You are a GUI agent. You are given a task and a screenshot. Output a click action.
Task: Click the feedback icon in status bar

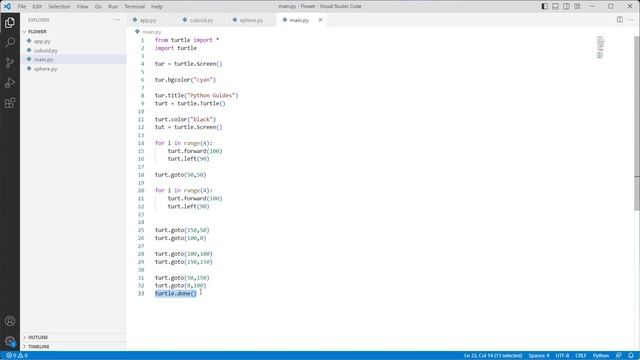(x=619, y=356)
